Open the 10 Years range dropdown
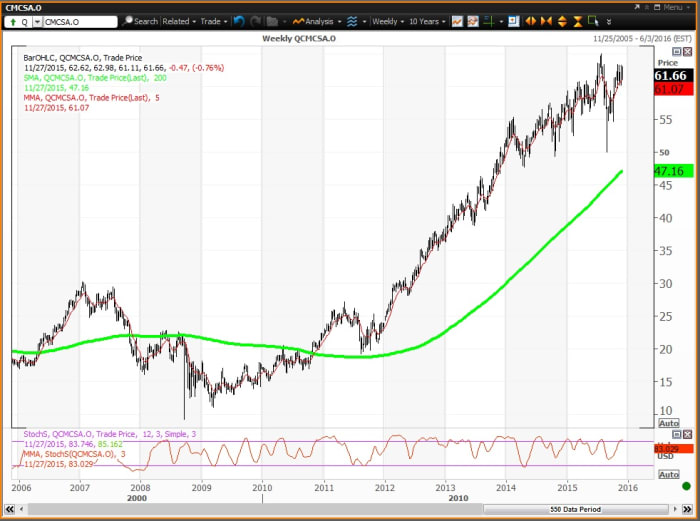700x521 pixels. click(x=425, y=21)
